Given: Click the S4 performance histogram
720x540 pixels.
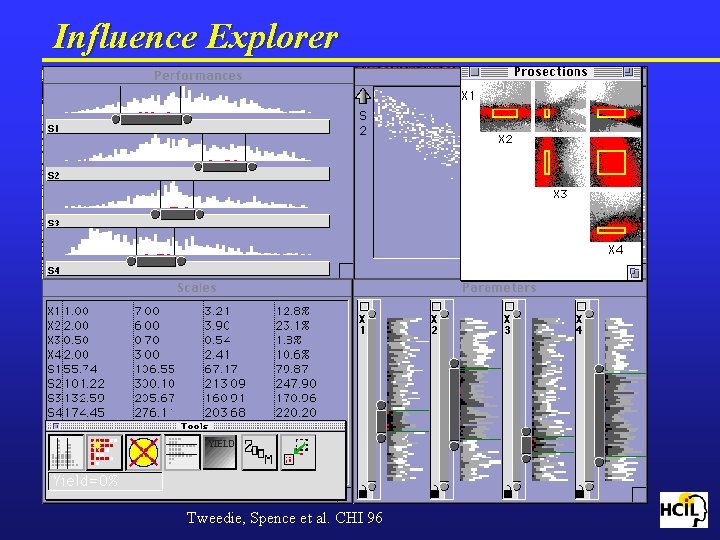Looking at the screenshot, I should point(188,242).
